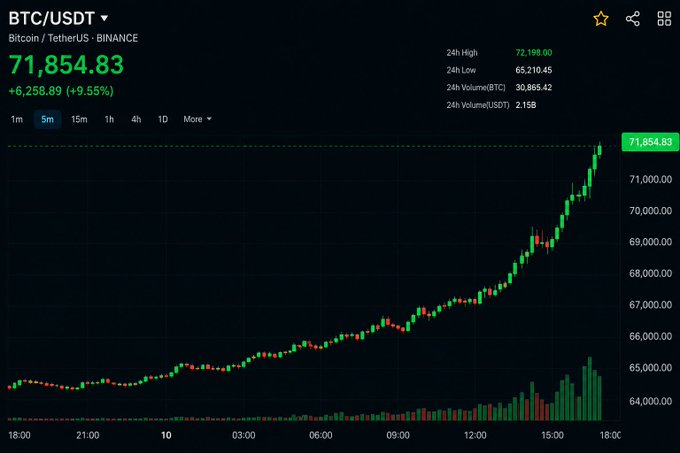Click the 64,000.00 price axis label
Screen dimensions: 680x453
click(x=650, y=401)
